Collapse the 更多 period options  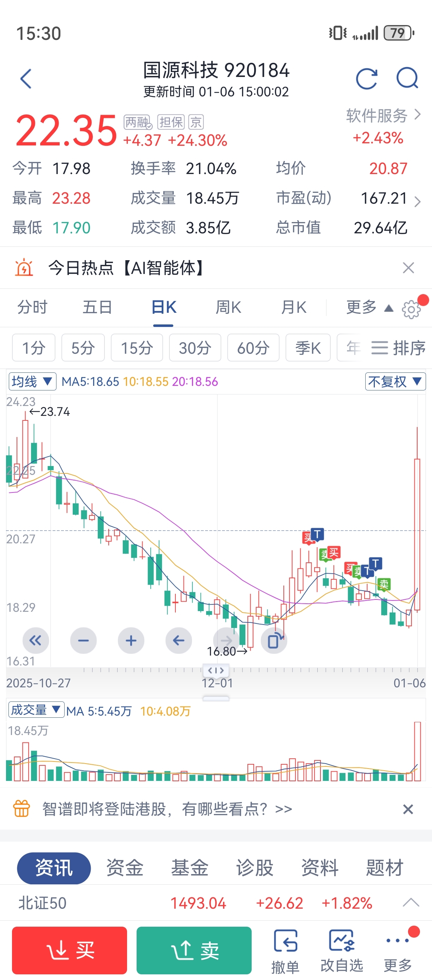point(369,307)
